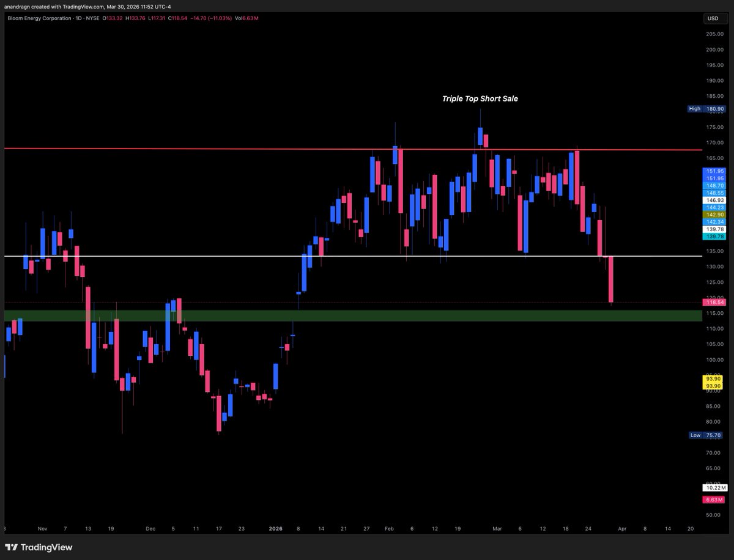Image resolution: width=734 pixels, height=560 pixels.
Task: Click the 148.70 price axis tag
Action: 714,185
